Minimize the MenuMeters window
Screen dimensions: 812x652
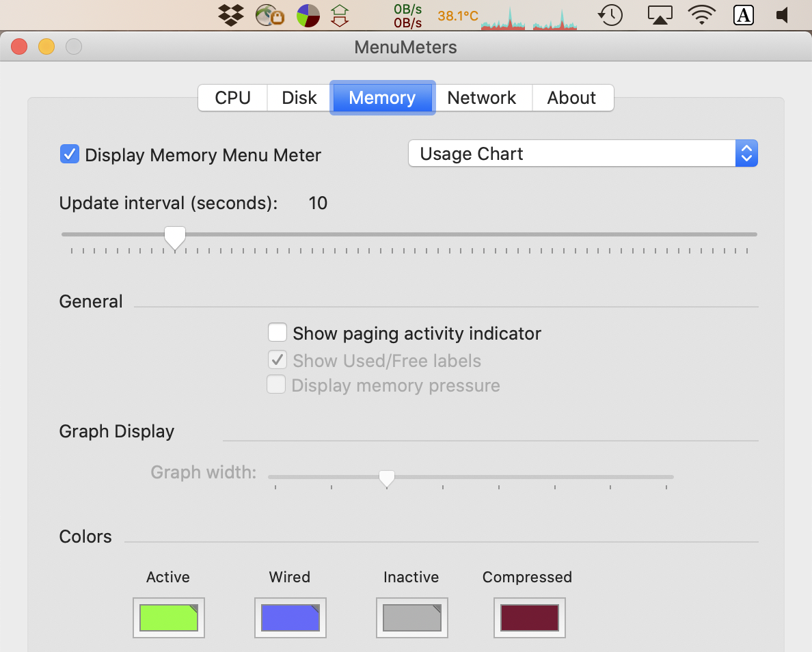point(46,46)
